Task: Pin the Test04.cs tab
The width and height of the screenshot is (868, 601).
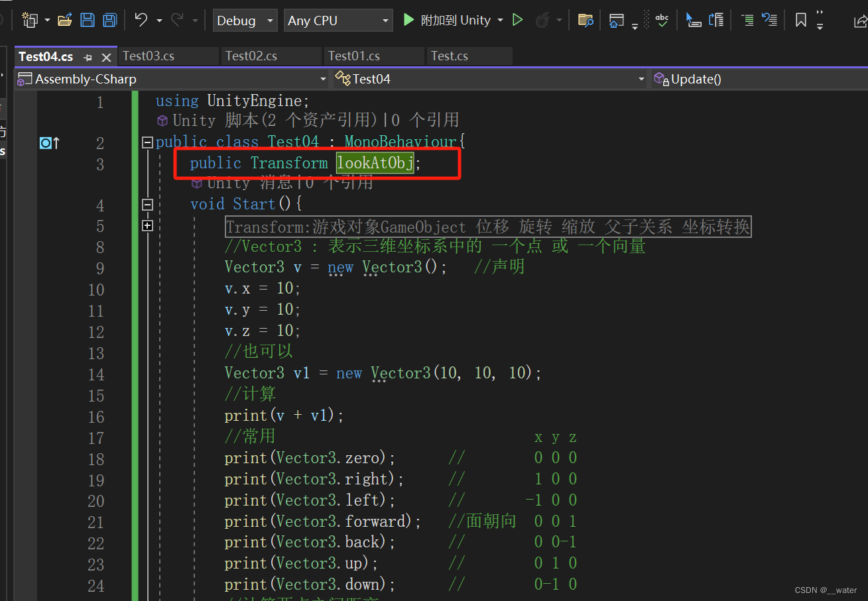Action: point(88,58)
